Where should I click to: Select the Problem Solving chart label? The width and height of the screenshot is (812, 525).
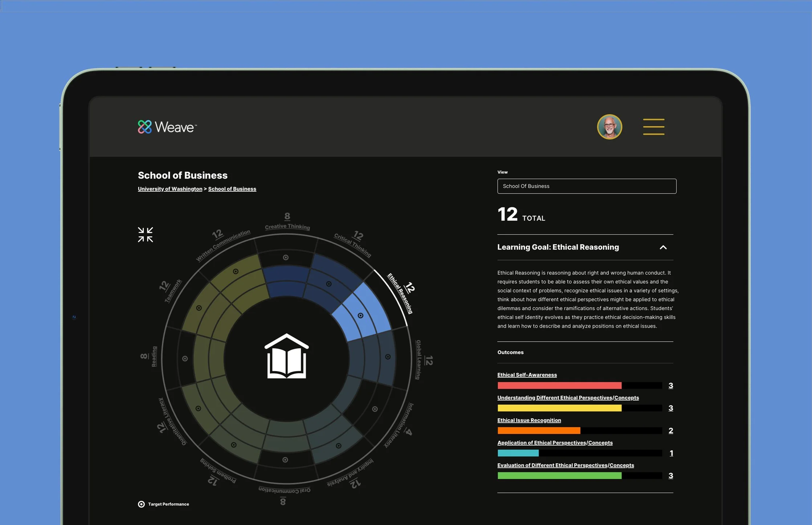coord(218,471)
